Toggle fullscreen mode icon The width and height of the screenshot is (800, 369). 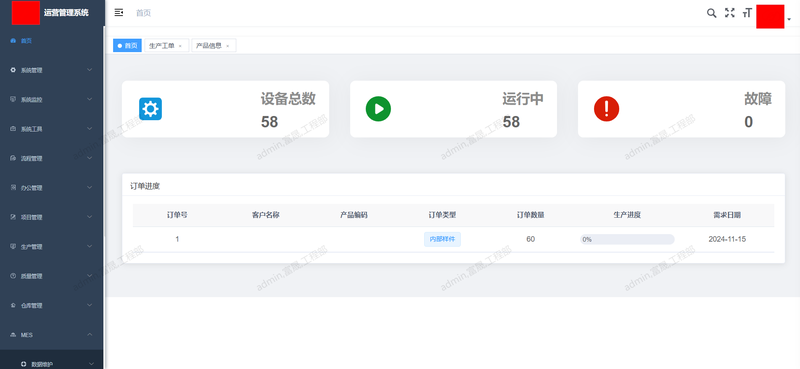click(x=730, y=13)
